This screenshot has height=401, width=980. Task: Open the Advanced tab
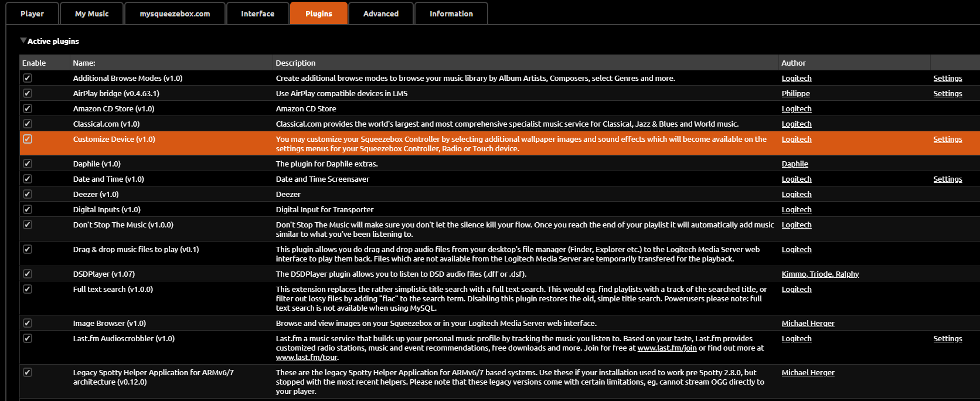point(381,13)
